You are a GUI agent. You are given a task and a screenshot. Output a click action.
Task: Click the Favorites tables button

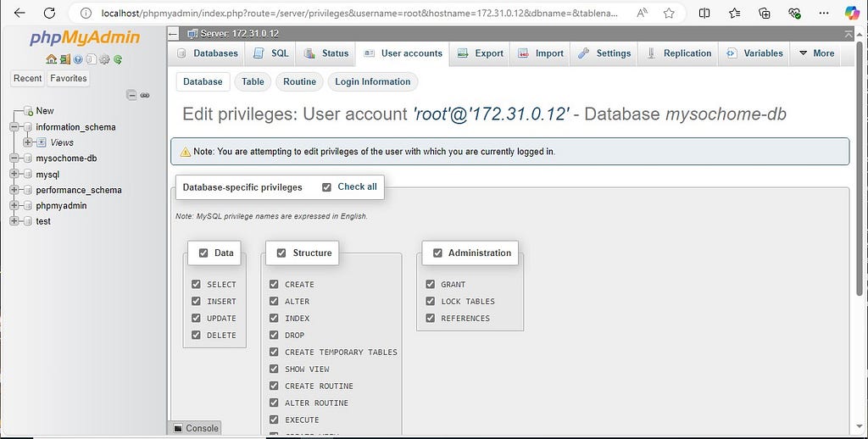tap(69, 79)
